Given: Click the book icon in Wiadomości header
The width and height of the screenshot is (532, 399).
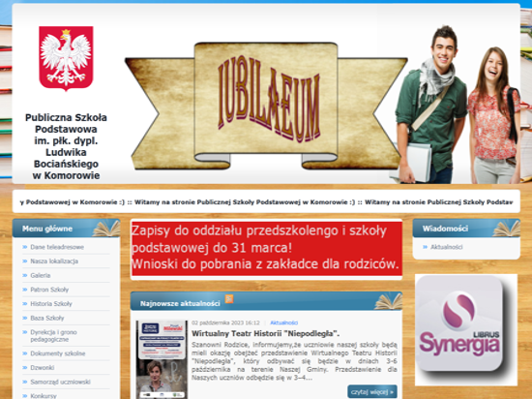Looking at the screenshot, I should [x=506, y=229].
